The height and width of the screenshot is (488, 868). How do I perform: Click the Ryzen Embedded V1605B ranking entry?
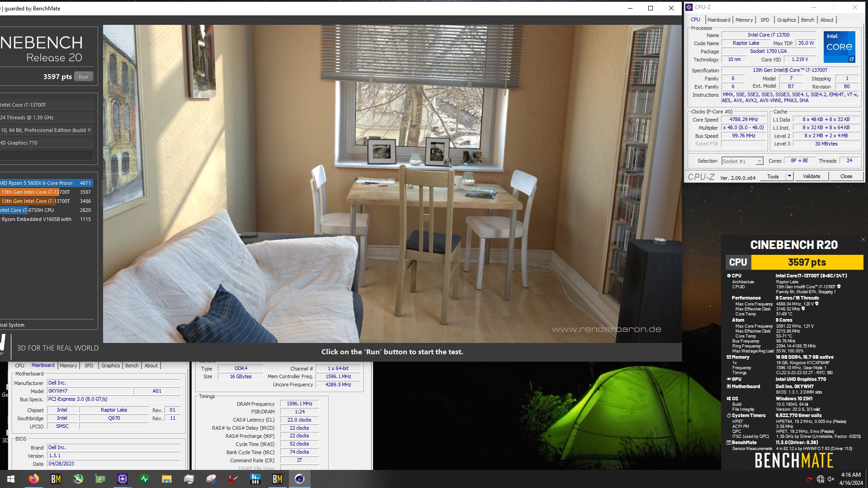[x=47, y=219]
